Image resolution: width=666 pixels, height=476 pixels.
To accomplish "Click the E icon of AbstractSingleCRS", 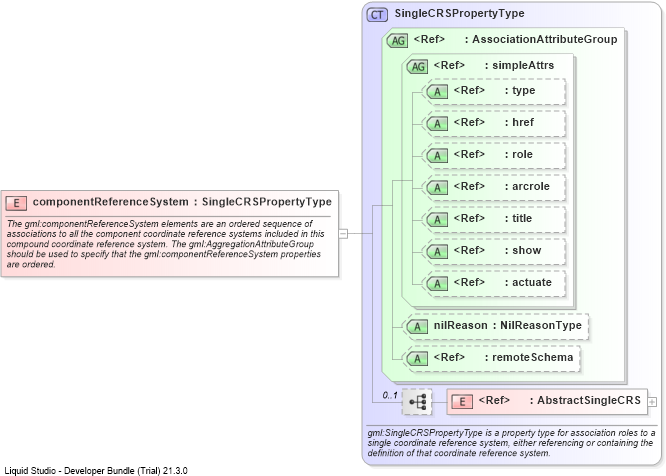I will point(462,401).
